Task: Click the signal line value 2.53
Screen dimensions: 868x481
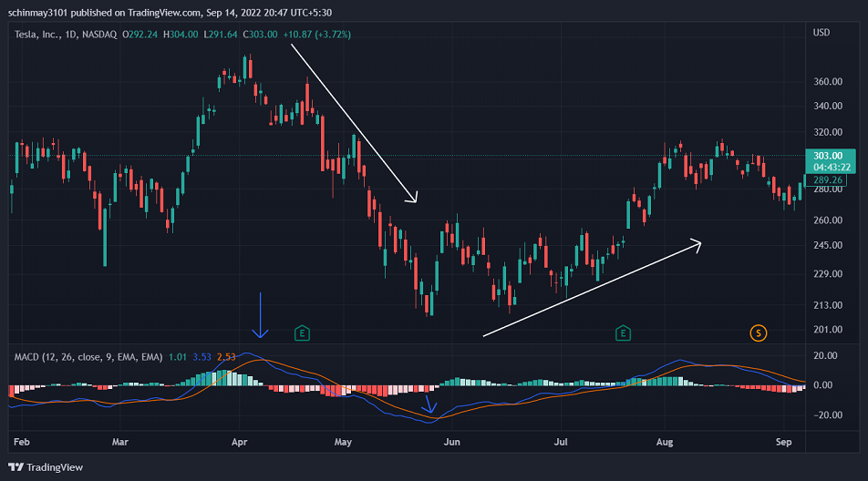Action: tap(226, 357)
